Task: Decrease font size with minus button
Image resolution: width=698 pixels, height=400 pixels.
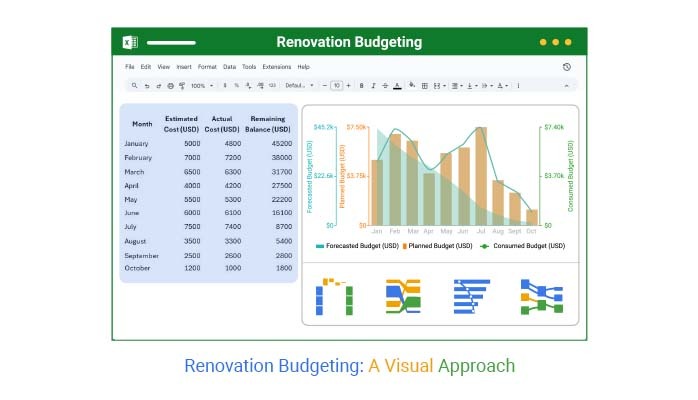Action: [325, 86]
